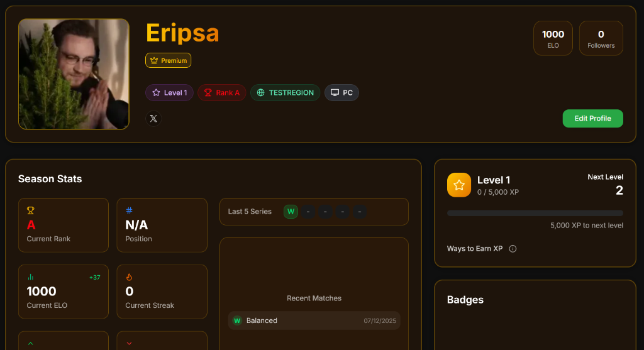Click the flame icon above Current Streak
The image size is (644, 350).
click(x=129, y=277)
